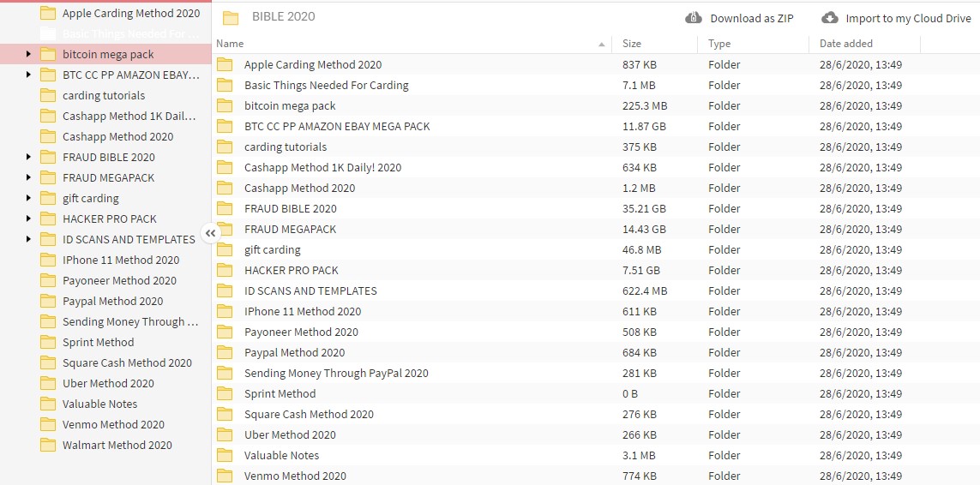This screenshot has height=485, width=980.
Task: Open Venmo Method 2020 name in file list
Action: click(x=295, y=476)
